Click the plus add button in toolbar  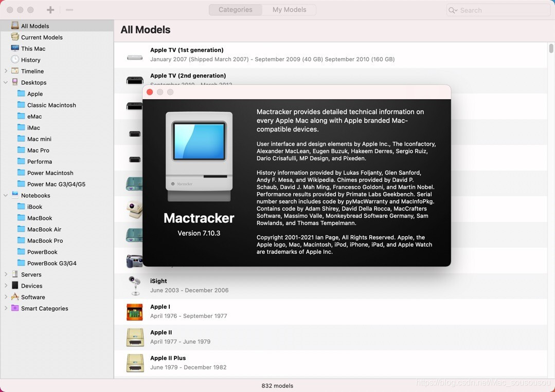pos(50,10)
